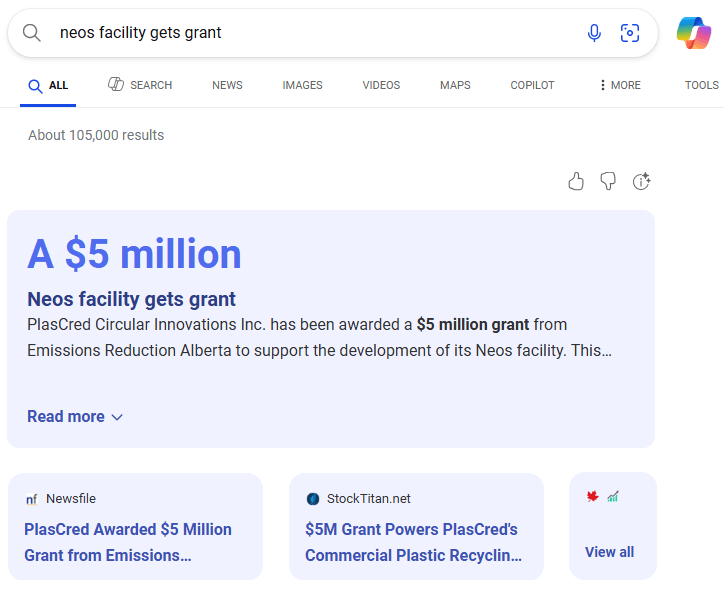Viewport: 724px width, 611px height.
Task: Open the More dropdown menu
Action: (619, 85)
